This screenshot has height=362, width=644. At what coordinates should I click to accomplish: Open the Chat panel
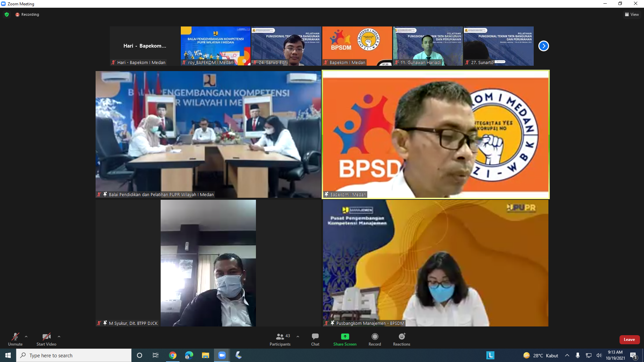[315, 339]
